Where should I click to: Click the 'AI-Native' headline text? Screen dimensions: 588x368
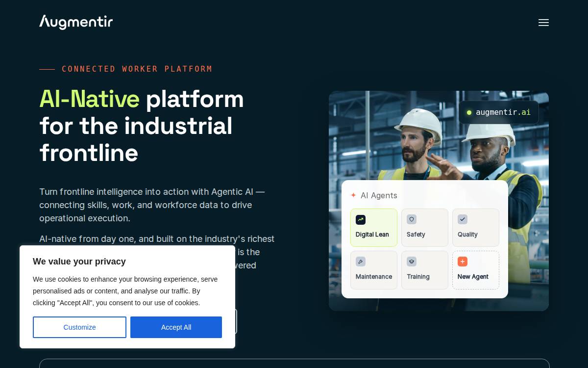(x=89, y=99)
